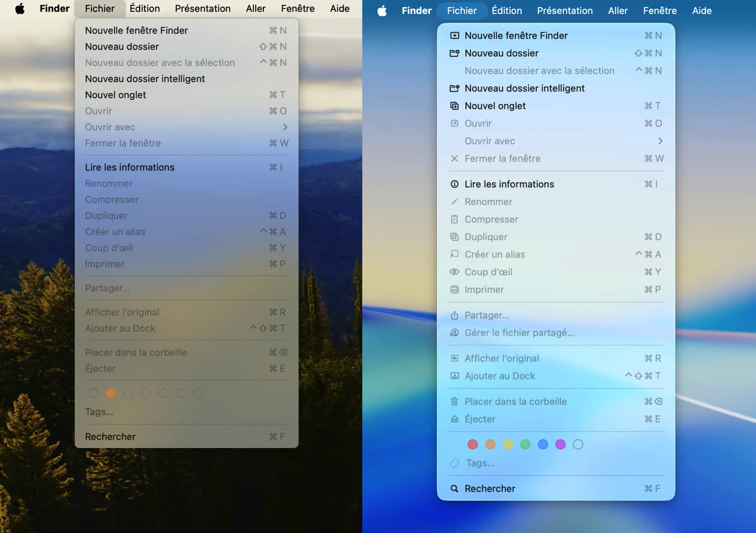Click Lire les informations in the left menu
Viewport: 756px width, 533px height.
point(130,167)
